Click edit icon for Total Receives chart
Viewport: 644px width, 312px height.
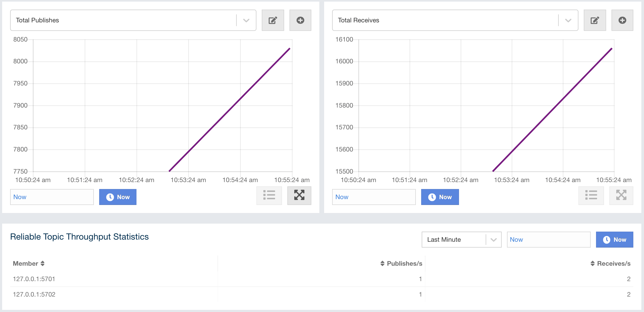click(x=595, y=20)
